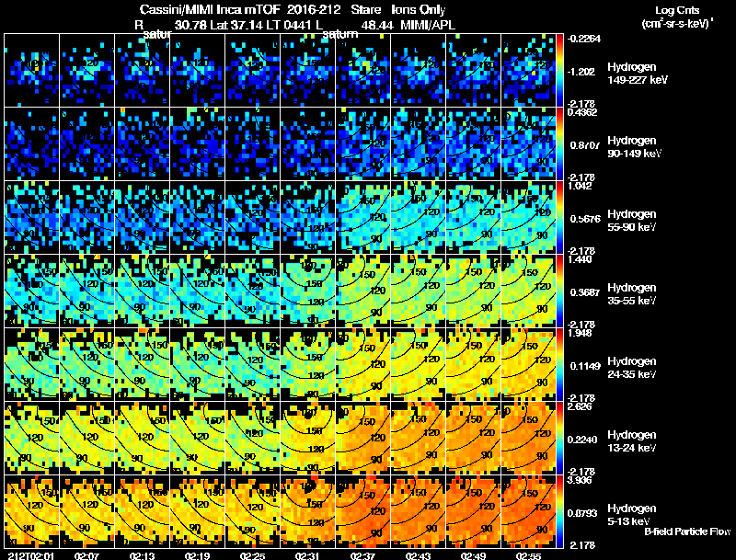The image size is (736, 560).
Task: Click the '0.4362' scale value
Action: tap(582, 112)
